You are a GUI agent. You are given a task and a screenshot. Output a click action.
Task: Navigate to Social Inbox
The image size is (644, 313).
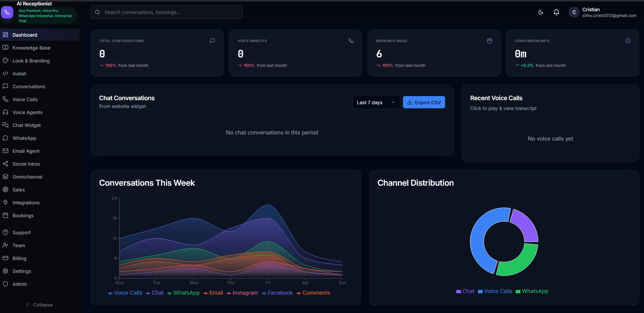pos(40,164)
